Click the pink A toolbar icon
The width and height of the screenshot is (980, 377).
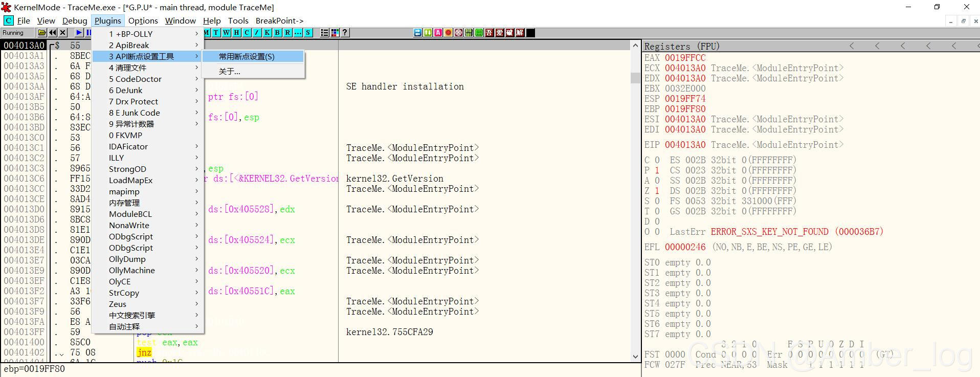438,32
